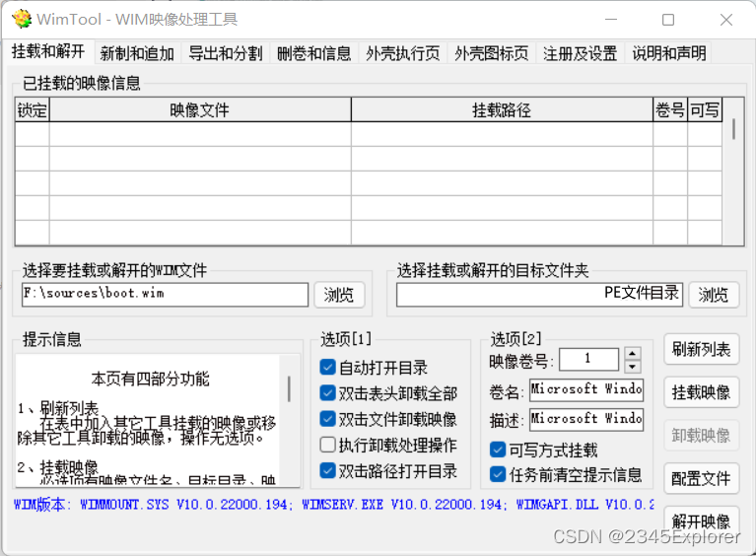Click the 解开映像 button
The image size is (756, 556).
pyautogui.click(x=702, y=521)
